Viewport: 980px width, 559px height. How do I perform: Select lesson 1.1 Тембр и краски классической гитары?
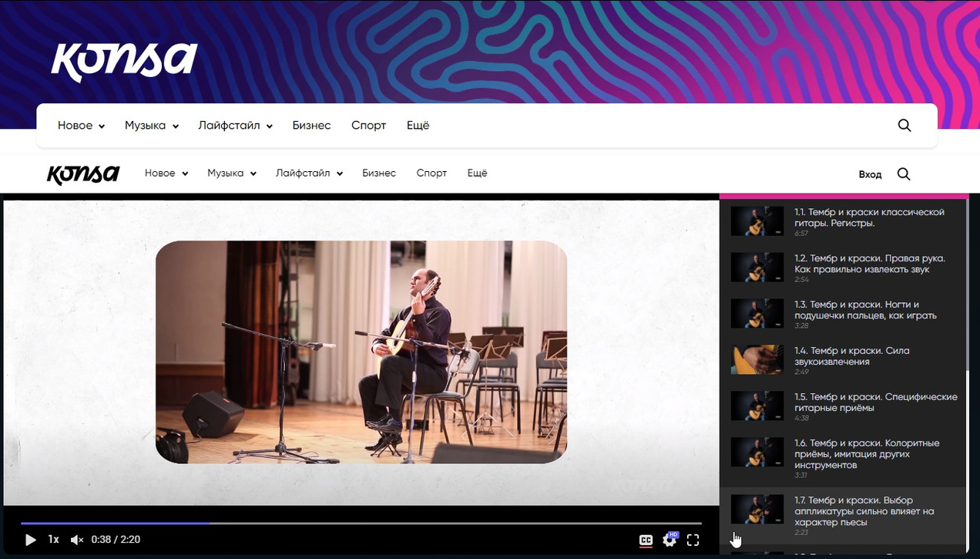869,217
